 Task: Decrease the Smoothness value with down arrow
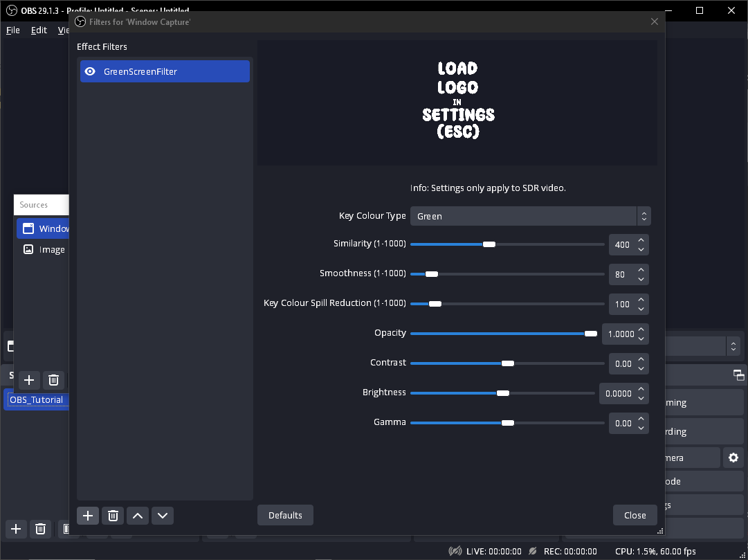click(641, 279)
